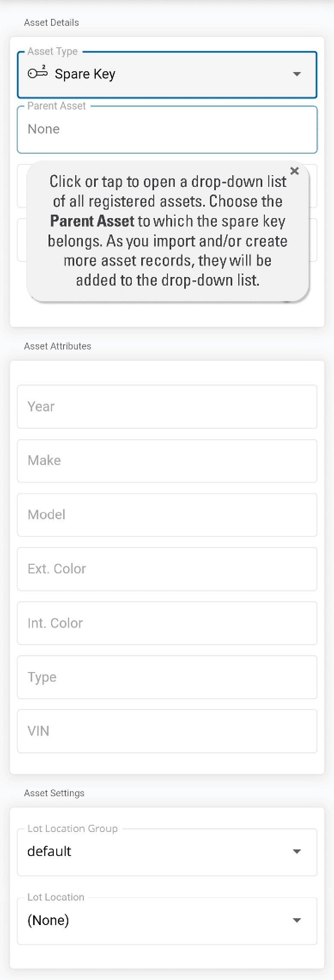The image size is (334, 980).
Task: Click the bold 'Parent Asset' text in the tooltip
Action: [92, 221]
